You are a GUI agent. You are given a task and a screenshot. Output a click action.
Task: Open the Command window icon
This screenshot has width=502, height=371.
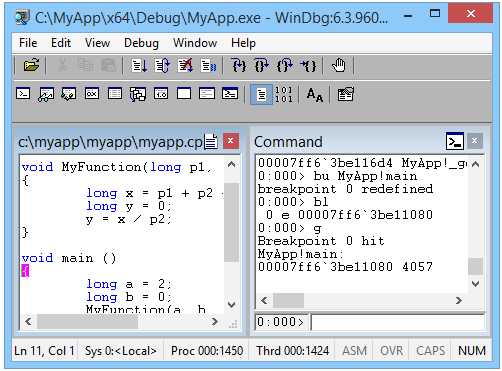click(x=23, y=94)
